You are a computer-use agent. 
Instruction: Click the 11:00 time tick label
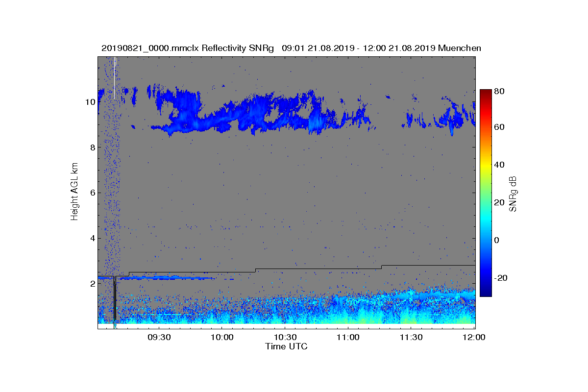coord(348,337)
